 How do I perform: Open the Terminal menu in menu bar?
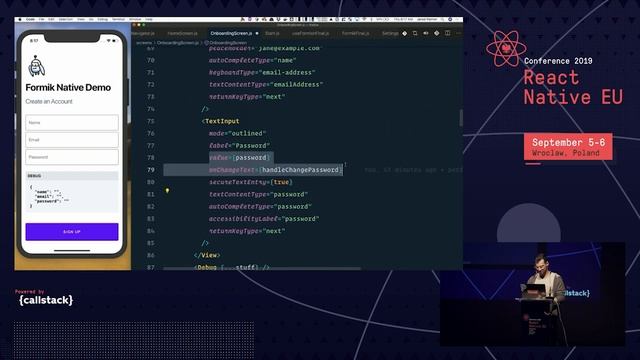(118, 19)
